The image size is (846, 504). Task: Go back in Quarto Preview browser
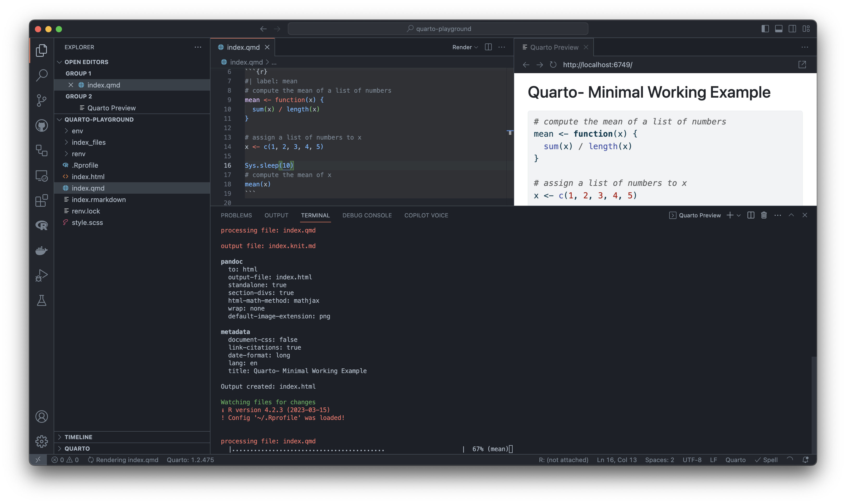(x=526, y=65)
